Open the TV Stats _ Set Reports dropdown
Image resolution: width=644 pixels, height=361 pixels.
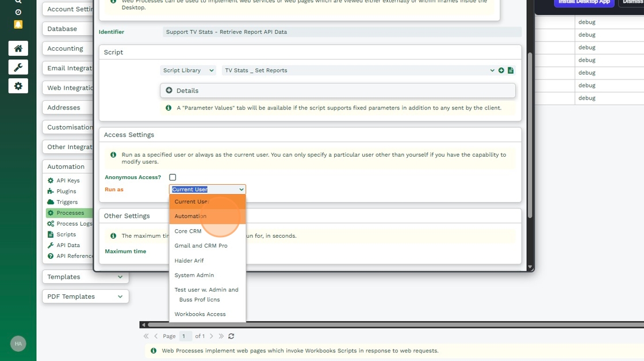(x=359, y=70)
